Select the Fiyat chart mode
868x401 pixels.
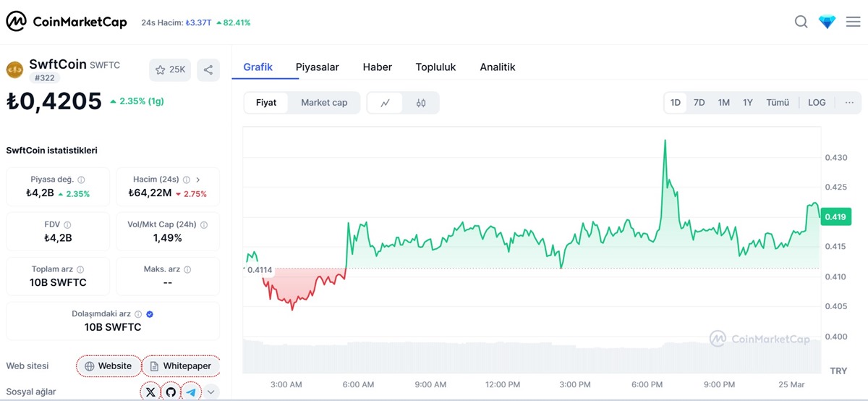(266, 103)
